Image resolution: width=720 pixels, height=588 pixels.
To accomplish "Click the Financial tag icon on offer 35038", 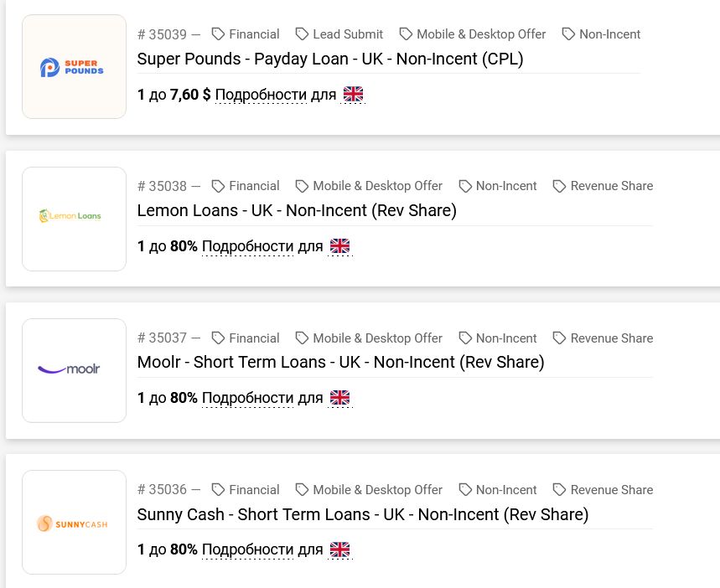I will pyautogui.click(x=219, y=186).
